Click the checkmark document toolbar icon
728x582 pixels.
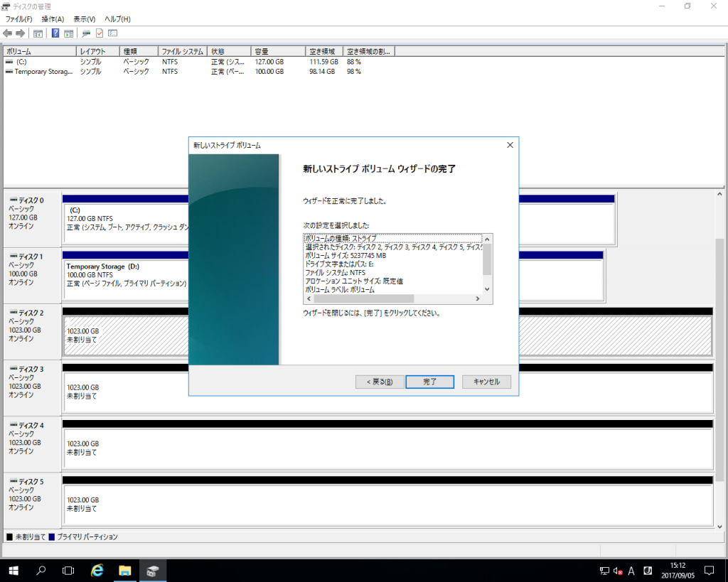100,33
